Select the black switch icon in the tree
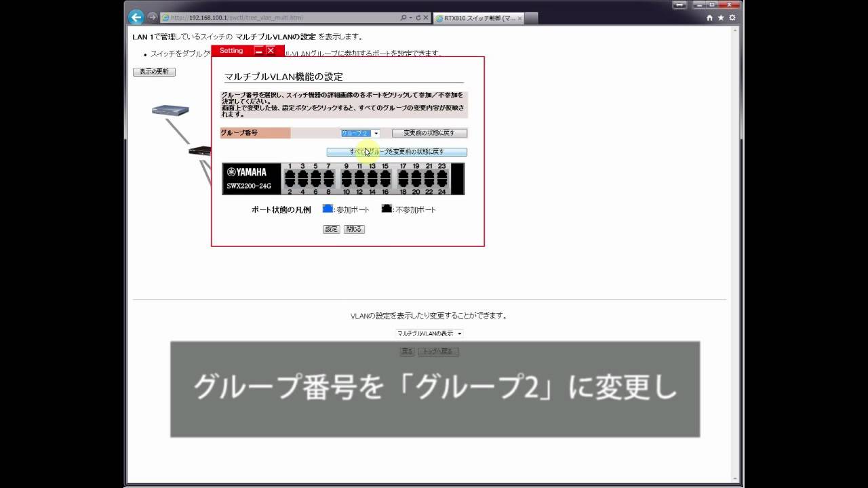This screenshot has width=868, height=488. pyautogui.click(x=199, y=150)
